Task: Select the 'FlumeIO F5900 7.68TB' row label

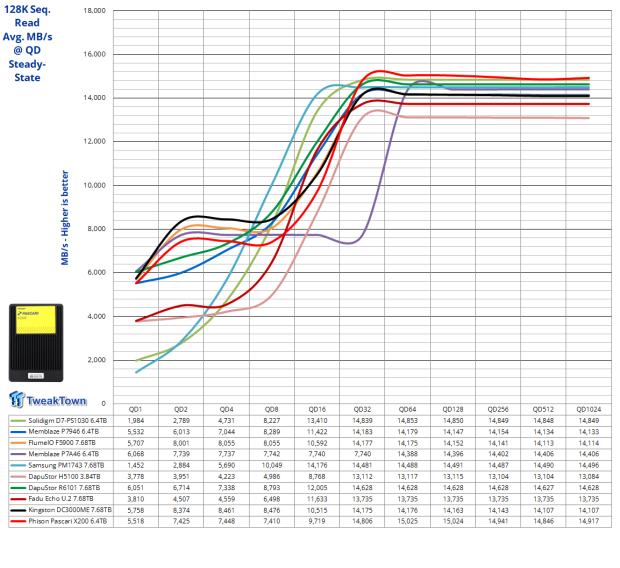Action: pos(62,443)
